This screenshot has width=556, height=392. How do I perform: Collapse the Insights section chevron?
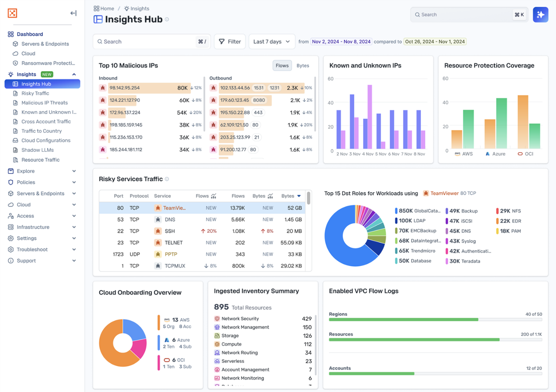click(x=74, y=74)
